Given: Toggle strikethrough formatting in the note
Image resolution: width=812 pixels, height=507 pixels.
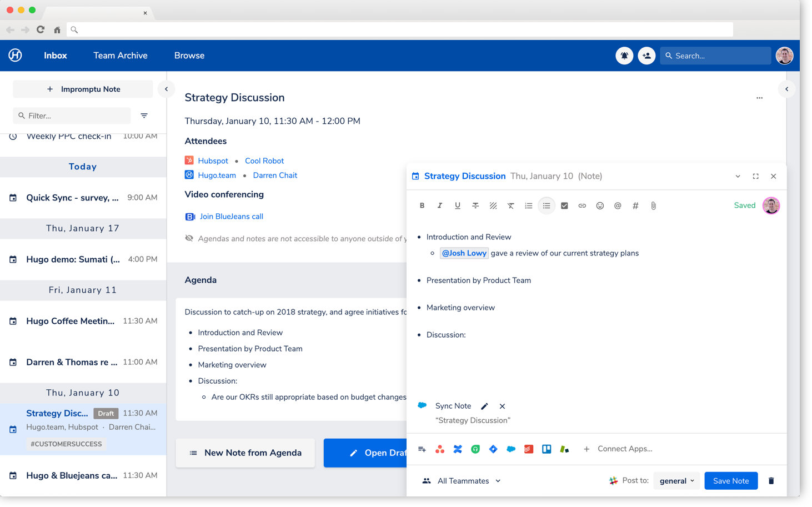Looking at the screenshot, I should click(x=475, y=205).
